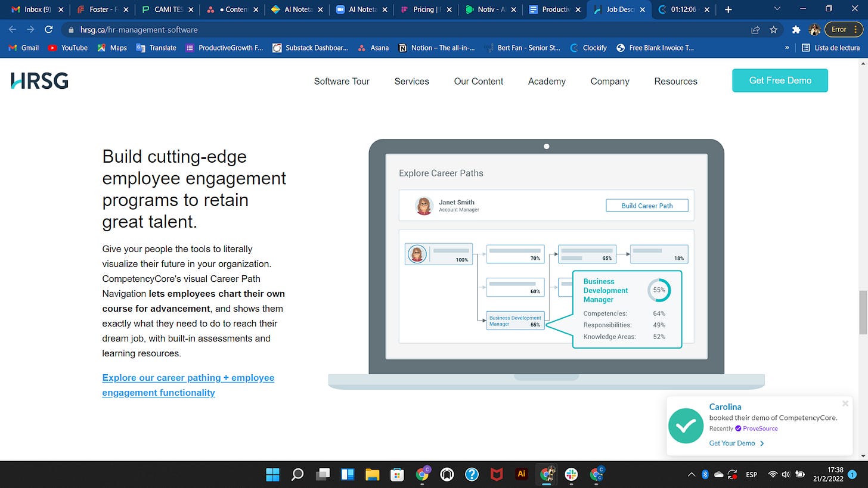Open Widgets icon on taskbar
868x488 pixels.
(x=348, y=474)
